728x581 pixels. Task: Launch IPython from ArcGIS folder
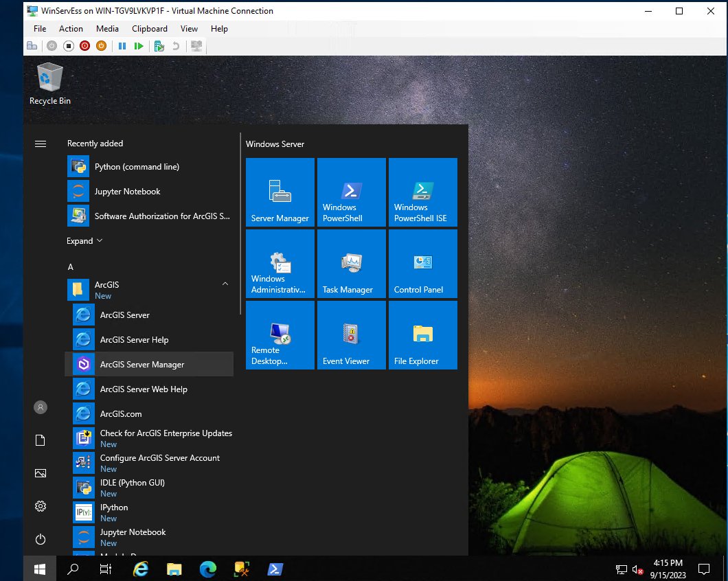[150, 512]
